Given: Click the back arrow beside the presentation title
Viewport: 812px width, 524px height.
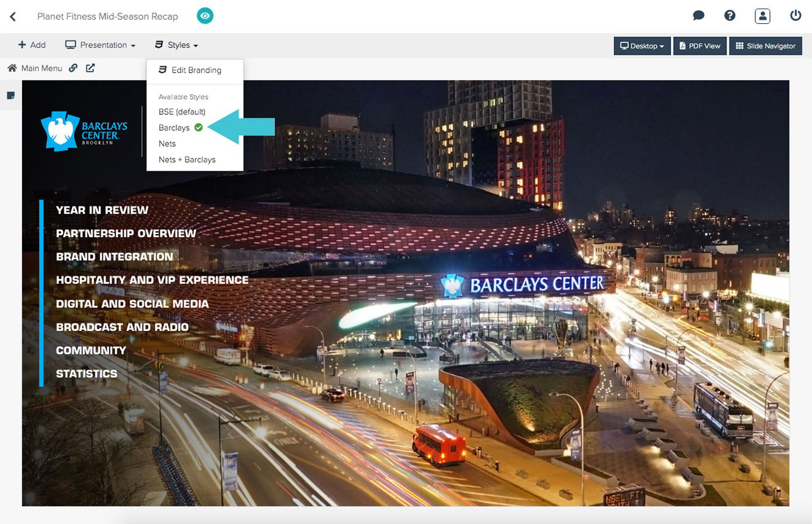Looking at the screenshot, I should [13, 17].
